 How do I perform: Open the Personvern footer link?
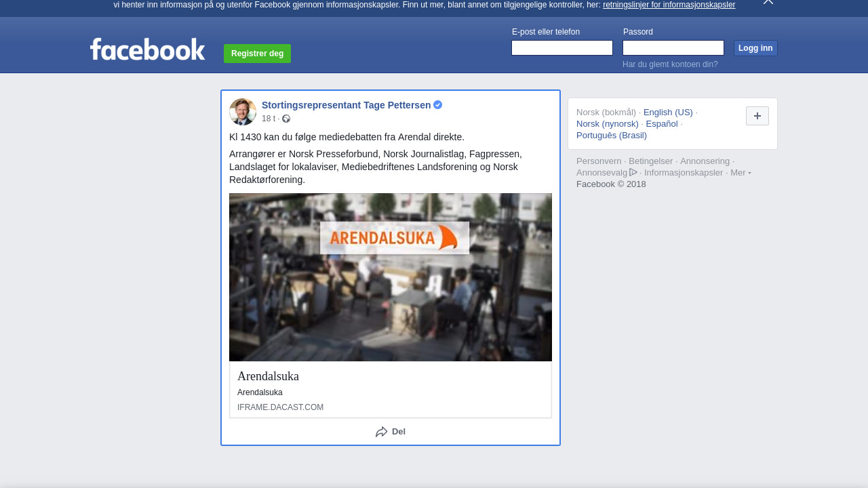click(x=599, y=161)
